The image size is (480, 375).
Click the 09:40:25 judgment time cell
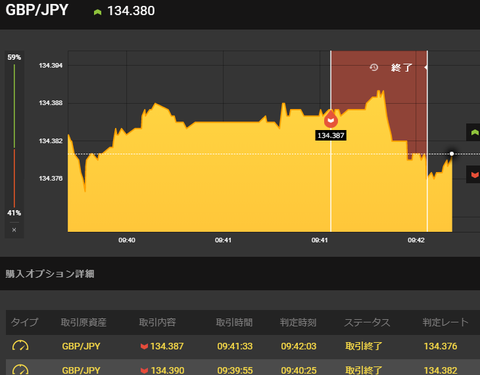(x=299, y=370)
